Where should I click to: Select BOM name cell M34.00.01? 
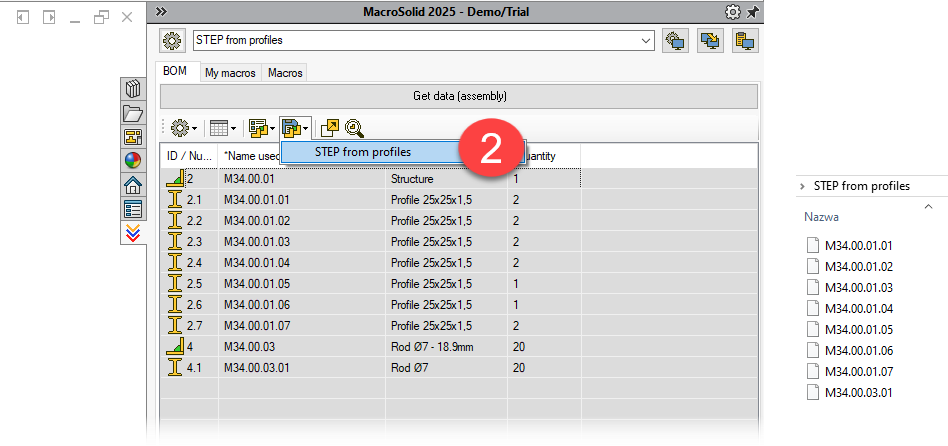(x=302, y=179)
